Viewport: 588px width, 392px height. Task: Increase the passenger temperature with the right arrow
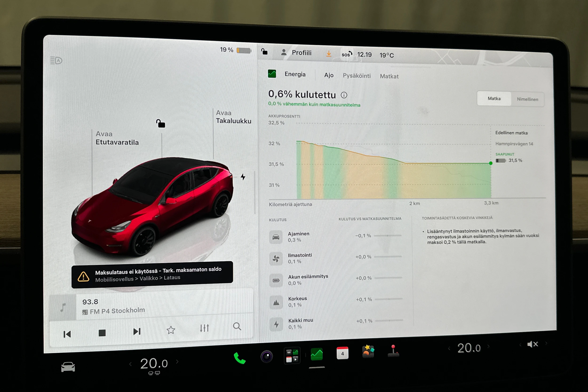pyautogui.click(x=488, y=347)
